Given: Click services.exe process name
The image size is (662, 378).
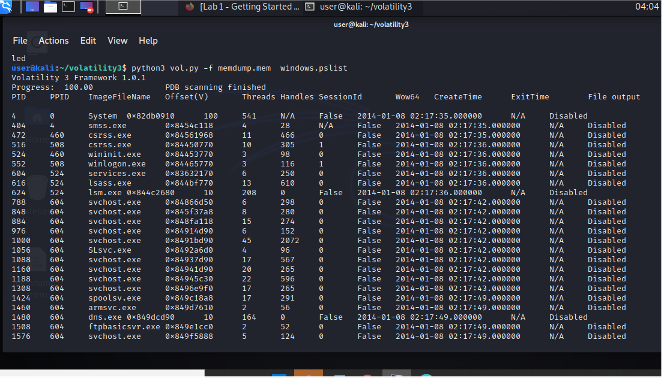Looking at the screenshot, I should click(x=117, y=174).
